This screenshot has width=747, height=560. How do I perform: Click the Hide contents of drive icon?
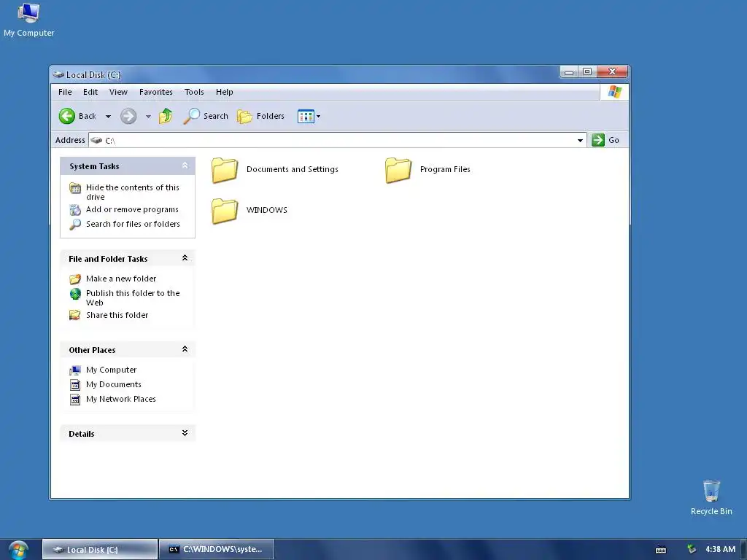point(75,188)
